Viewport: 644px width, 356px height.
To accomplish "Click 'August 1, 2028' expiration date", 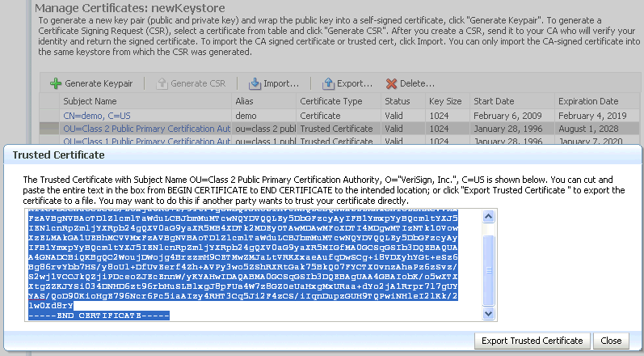I will [x=588, y=129].
